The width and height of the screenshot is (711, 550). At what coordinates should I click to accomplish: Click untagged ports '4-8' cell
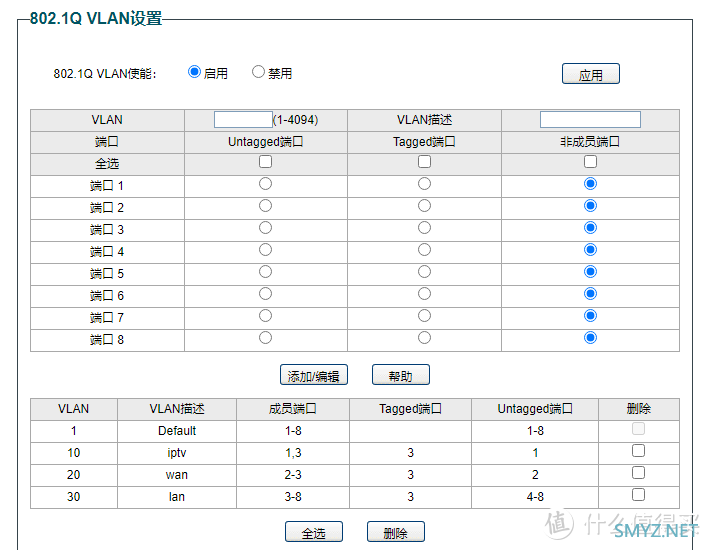coord(535,497)
